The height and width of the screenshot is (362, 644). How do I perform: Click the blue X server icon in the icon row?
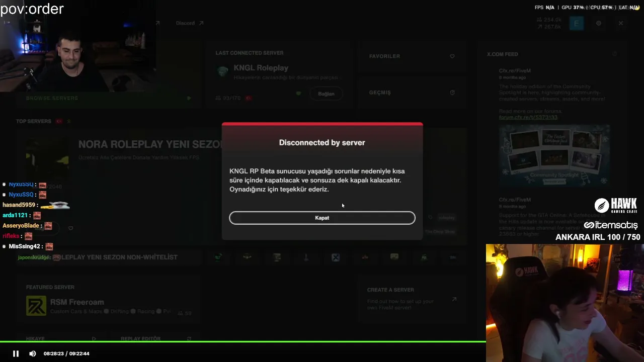pyautogui.click(x=336, y=257)
